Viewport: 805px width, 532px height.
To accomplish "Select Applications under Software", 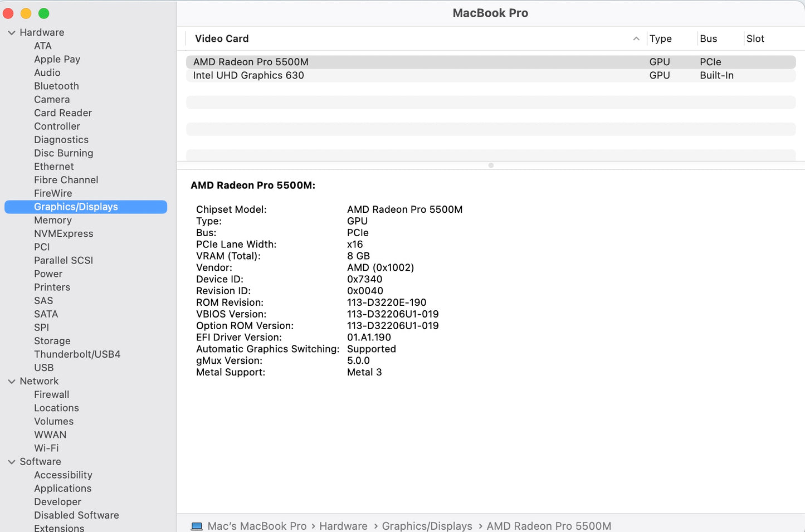I will click(62, 489).
